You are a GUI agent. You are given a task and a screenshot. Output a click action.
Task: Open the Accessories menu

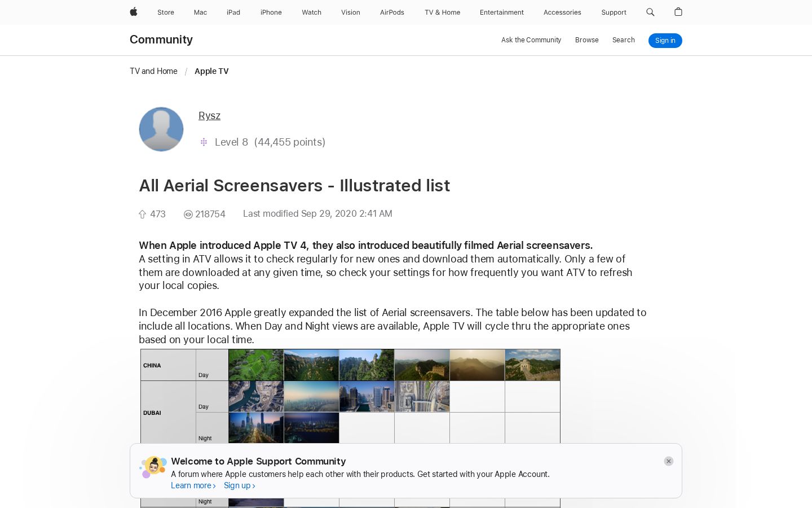click(562, 12)
